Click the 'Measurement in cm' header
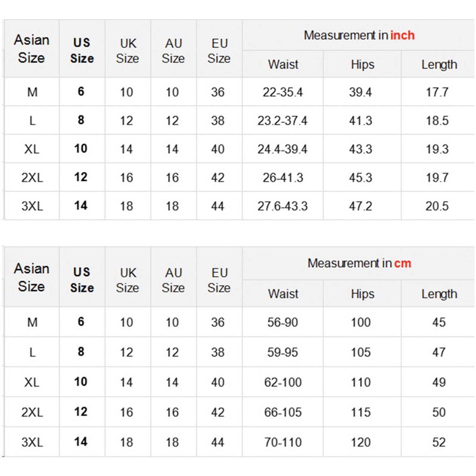 click(x=359, y=263)
